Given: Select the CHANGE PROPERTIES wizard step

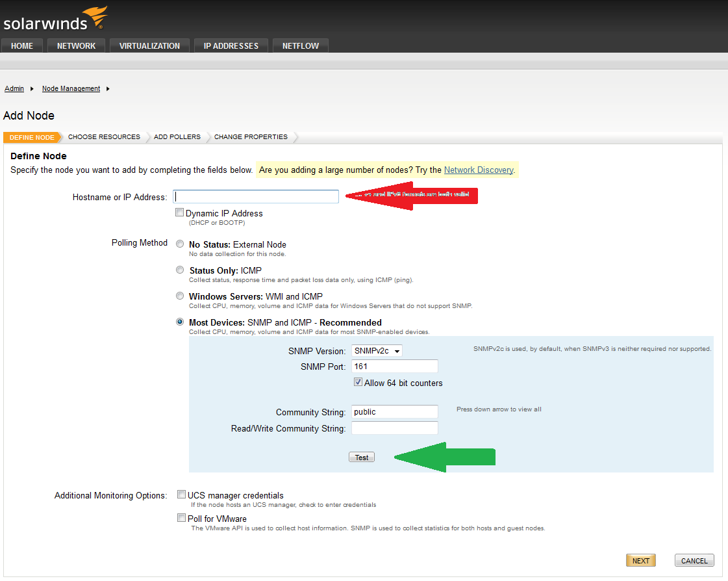Looking at the screenshot, I should click(251, 136).
